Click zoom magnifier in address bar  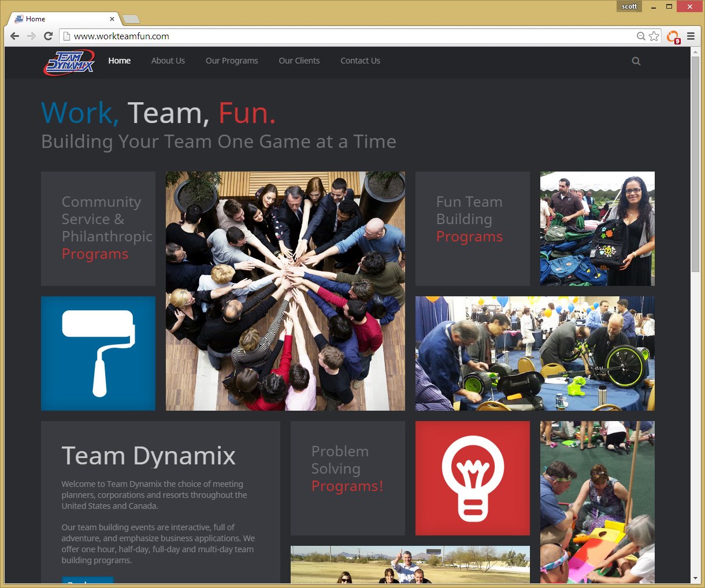click(x=641, y=36)
